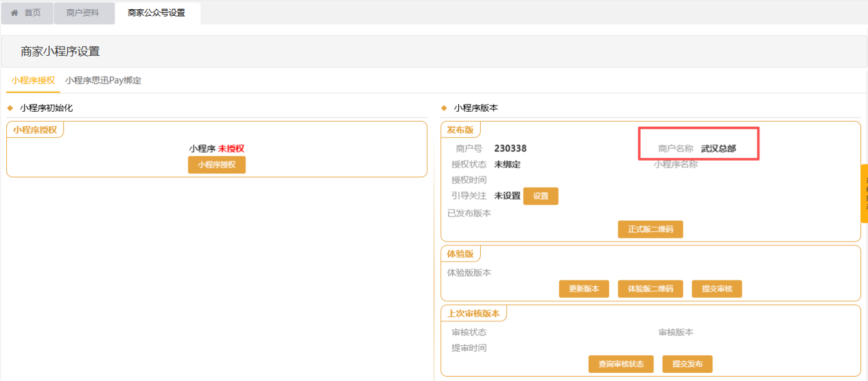
Task: Click 提交审核 to submit for review
Action: click(x=717, y=289)
